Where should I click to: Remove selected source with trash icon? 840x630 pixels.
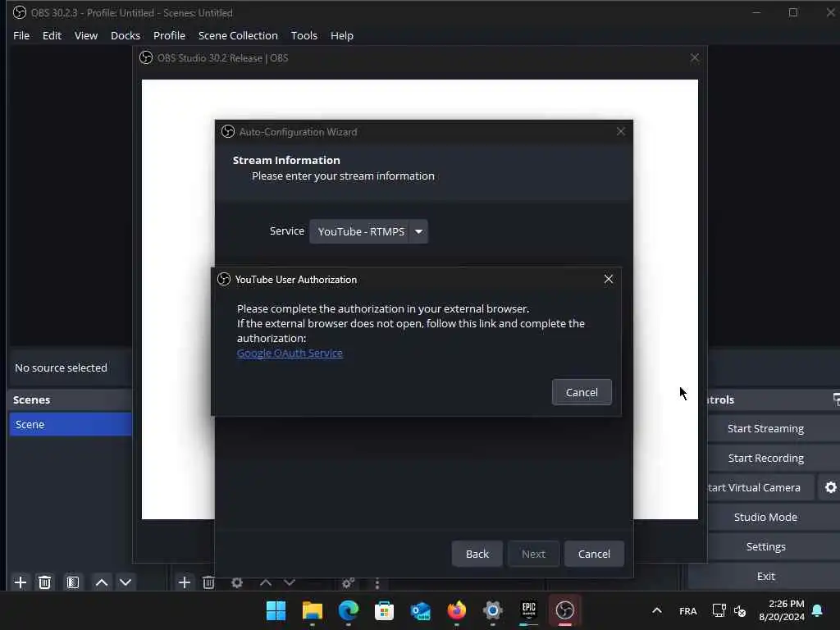click(x=209, y=582)
